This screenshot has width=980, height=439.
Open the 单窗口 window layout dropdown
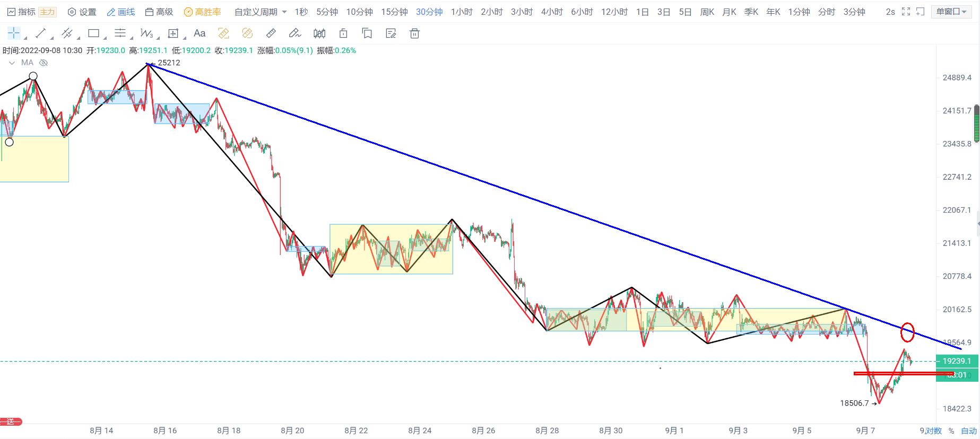coord(952,12)
